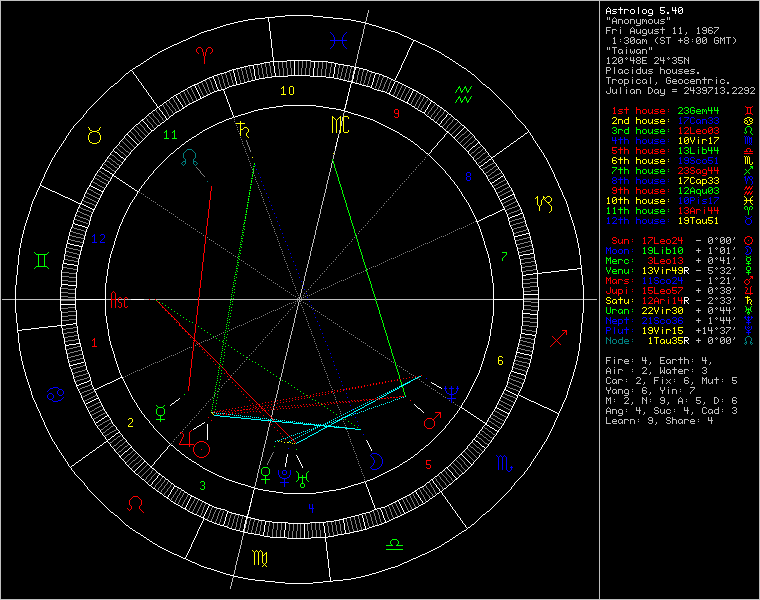The height and width of the screenshot is (600, 760).
Task: Click the '1:30am (ST +8:00 GMT)' time line
Action: [674, 41]
